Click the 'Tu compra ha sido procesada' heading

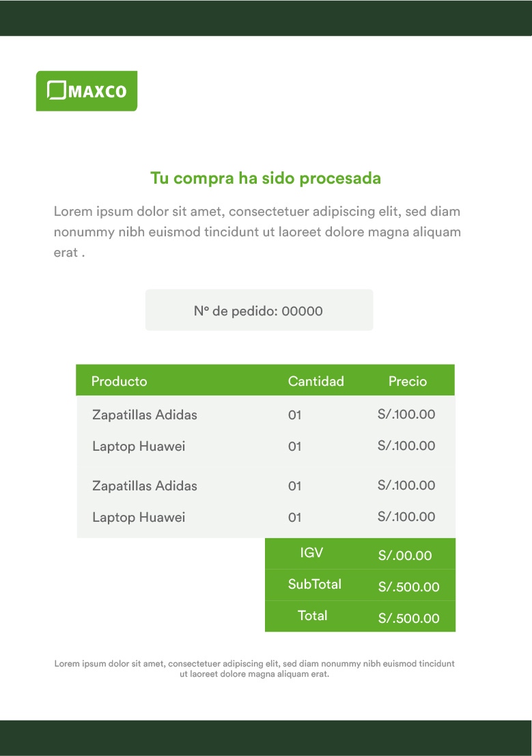click(x=266, y=178)
